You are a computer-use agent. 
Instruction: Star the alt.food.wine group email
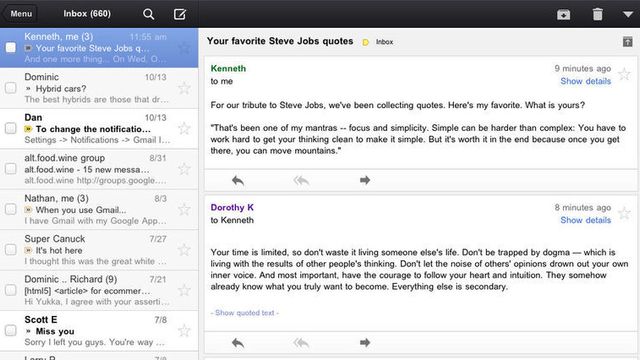click(184, 169)
